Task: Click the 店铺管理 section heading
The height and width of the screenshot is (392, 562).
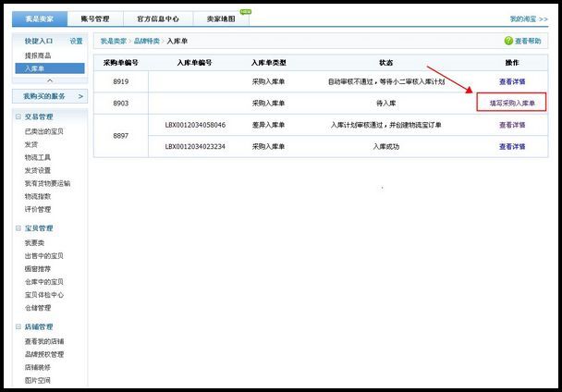Action: [39, 326]
